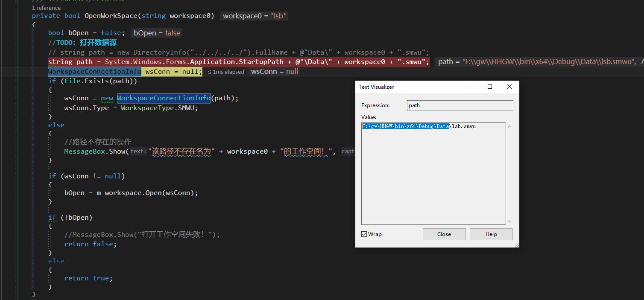Minimize the Text Visualizer window
644x300 pixels.
coord(471,87)
